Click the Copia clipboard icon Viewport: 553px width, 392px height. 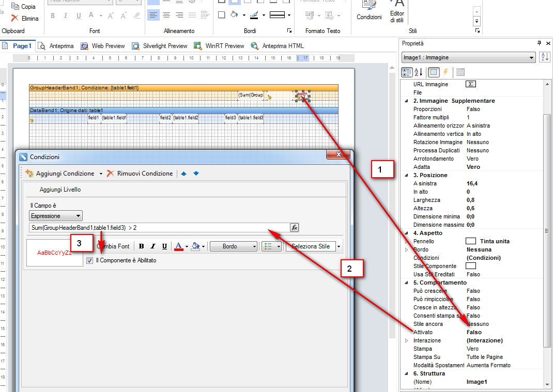15,6
